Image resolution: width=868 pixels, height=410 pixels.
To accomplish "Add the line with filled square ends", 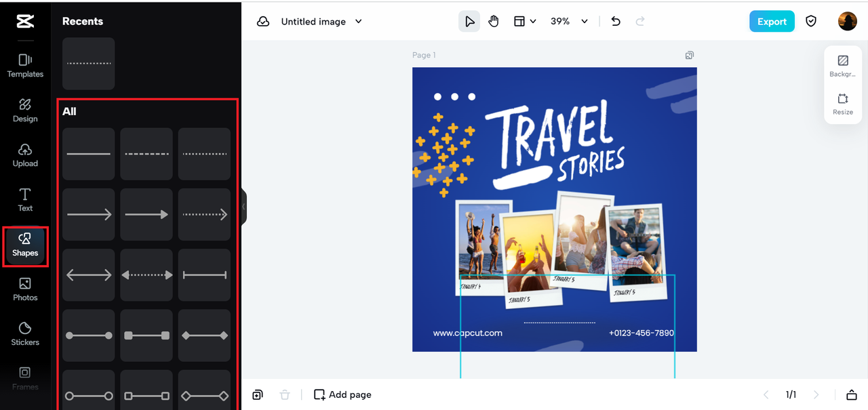I will [x=146, y=335].
